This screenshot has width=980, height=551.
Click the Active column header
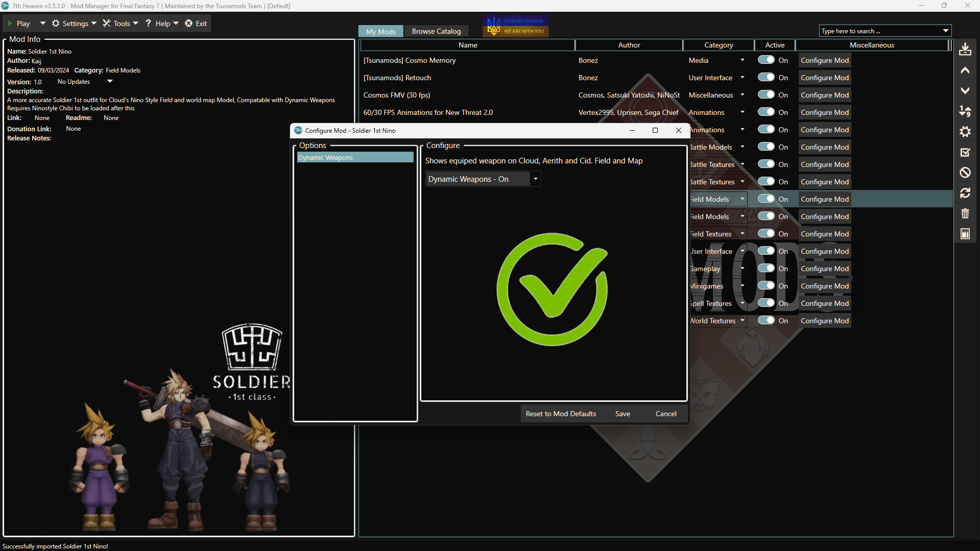[x=775, y=45]
